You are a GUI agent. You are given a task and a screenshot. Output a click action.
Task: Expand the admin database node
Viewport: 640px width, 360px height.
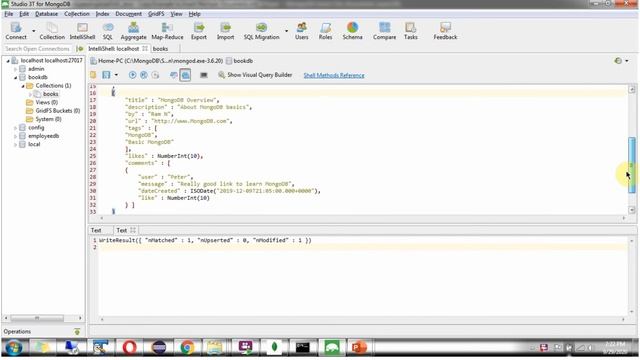(16, 69)
